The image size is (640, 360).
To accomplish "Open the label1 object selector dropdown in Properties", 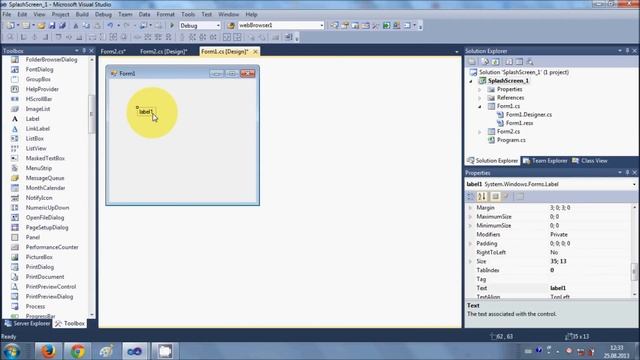I will [634, 184].
